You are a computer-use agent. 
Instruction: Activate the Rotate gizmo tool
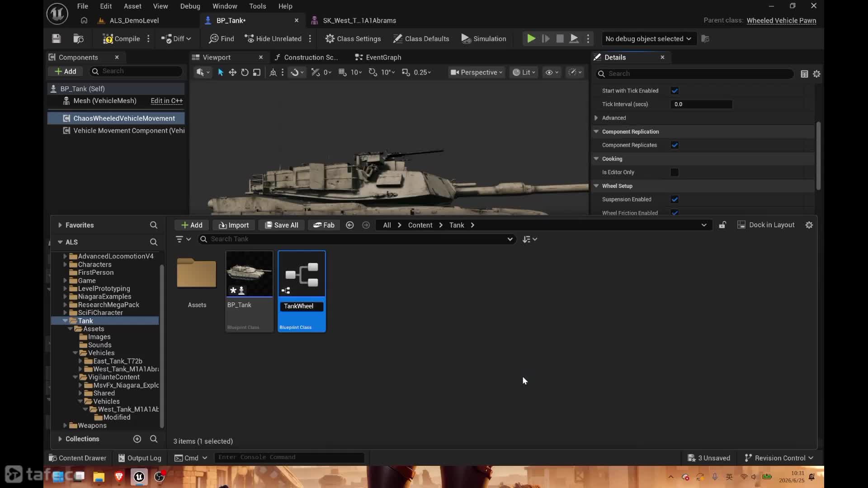[x=245, y=72]
